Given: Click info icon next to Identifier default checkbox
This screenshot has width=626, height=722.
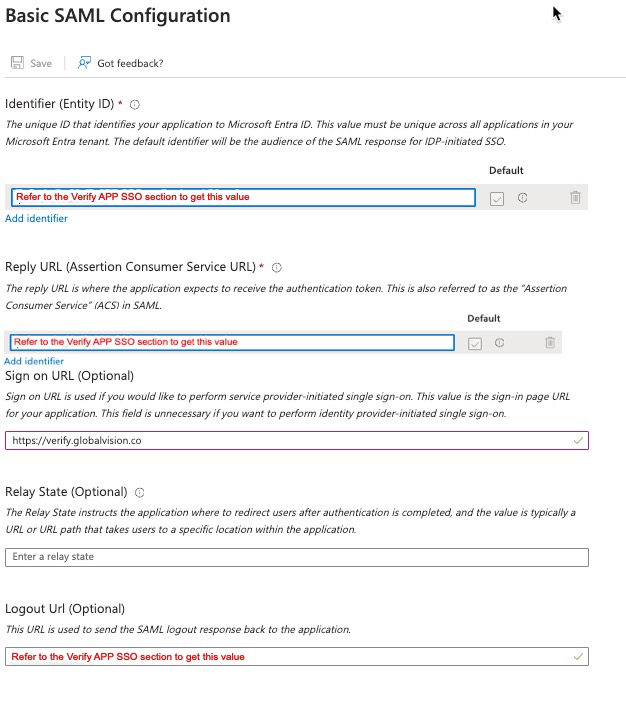Looking at the screenshot, I should 522,198.
